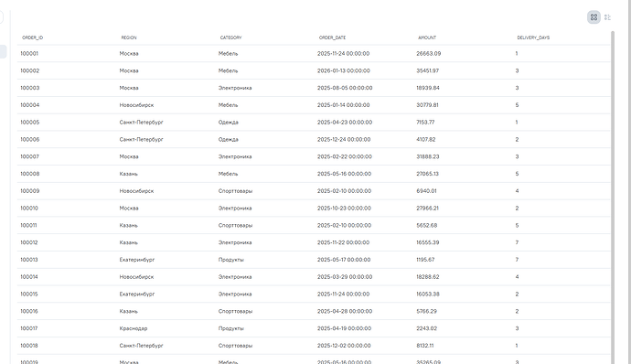
Task: Switch to the grid table view icon
Action: (594, 17)
